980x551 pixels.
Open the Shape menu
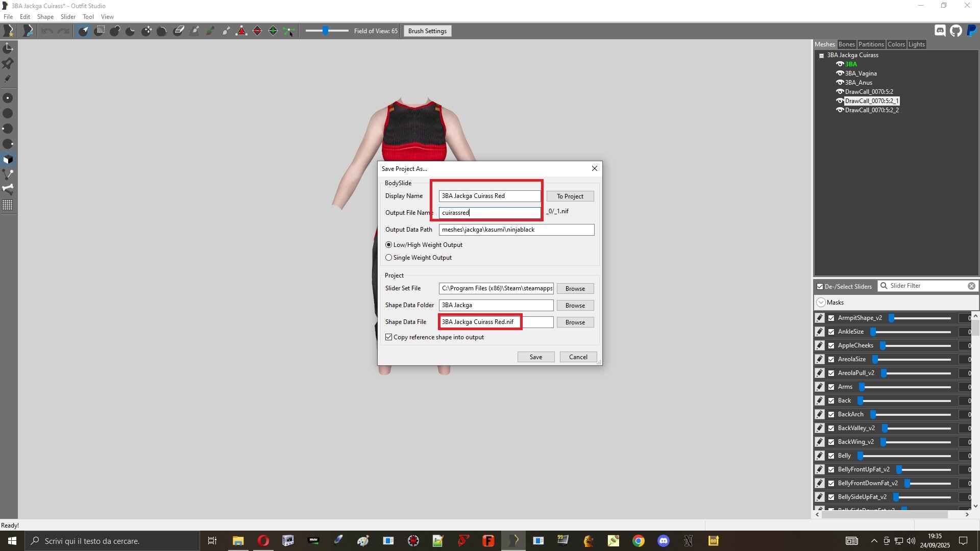[x=45, y=17]
